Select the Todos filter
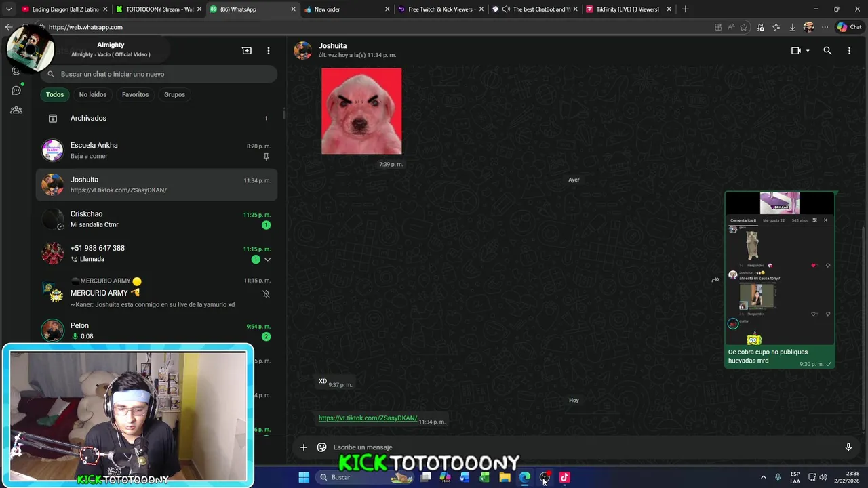This screenshot has width=868, height=488. [55, 94]
